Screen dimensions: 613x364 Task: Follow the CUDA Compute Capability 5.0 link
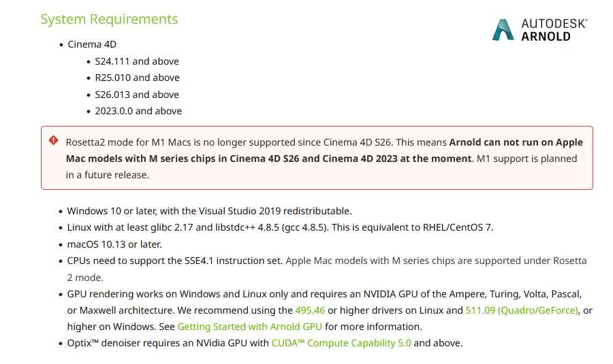click(x=341, y=344)
